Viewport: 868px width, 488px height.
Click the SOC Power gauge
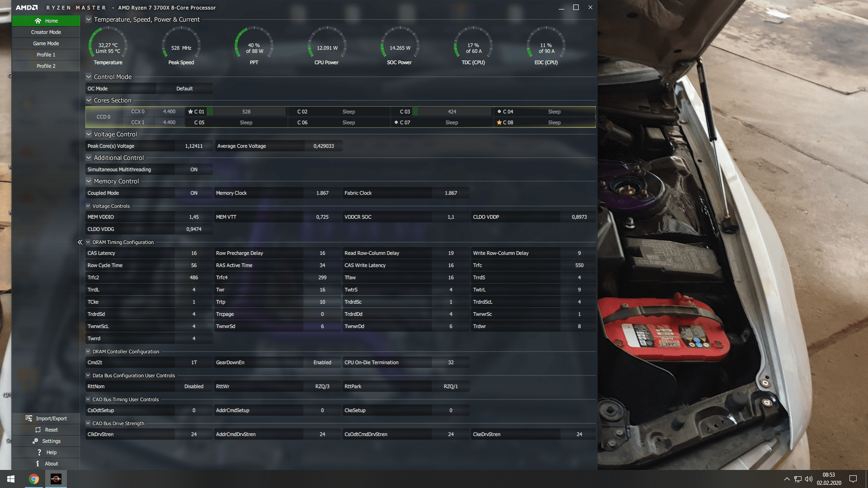tap(400, 46)
